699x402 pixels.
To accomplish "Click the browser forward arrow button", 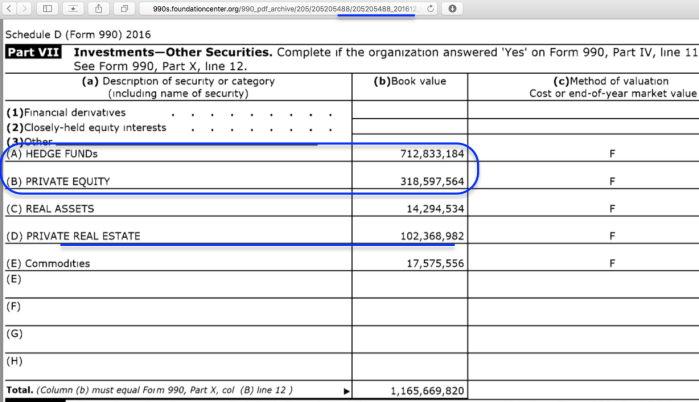I will (23, 8).
